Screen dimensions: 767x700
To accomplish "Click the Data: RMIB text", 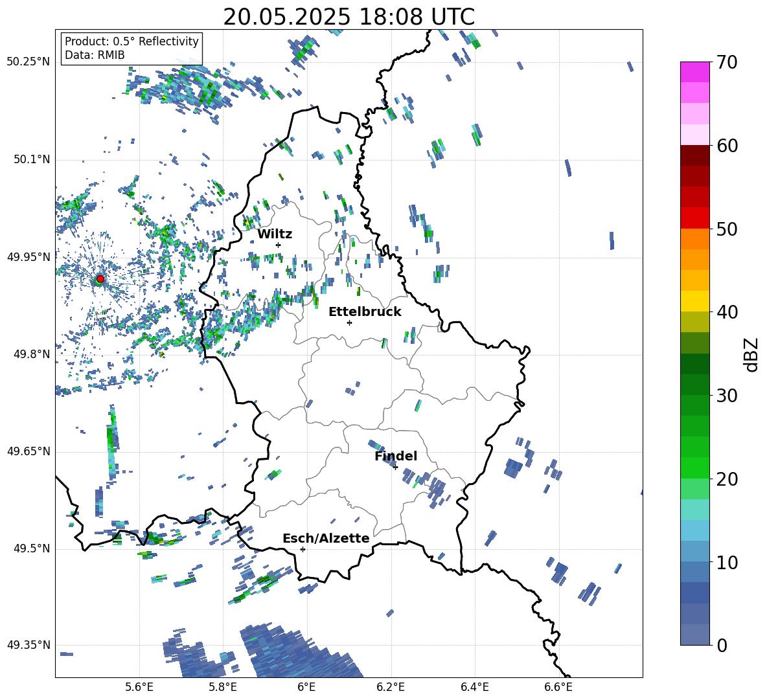I will 95,55.
